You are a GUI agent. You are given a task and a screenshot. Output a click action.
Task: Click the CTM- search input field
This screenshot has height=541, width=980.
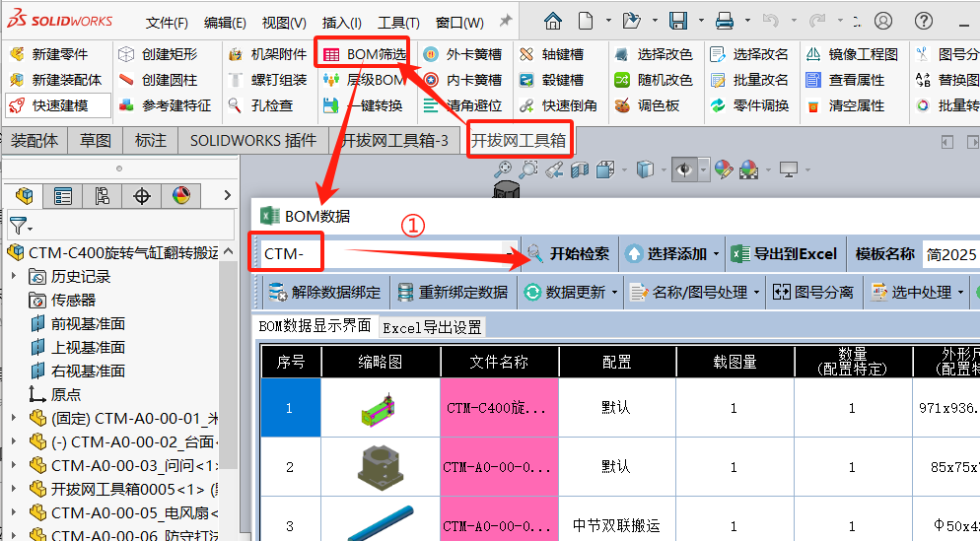pyautogui.click(x=383, y=254)
